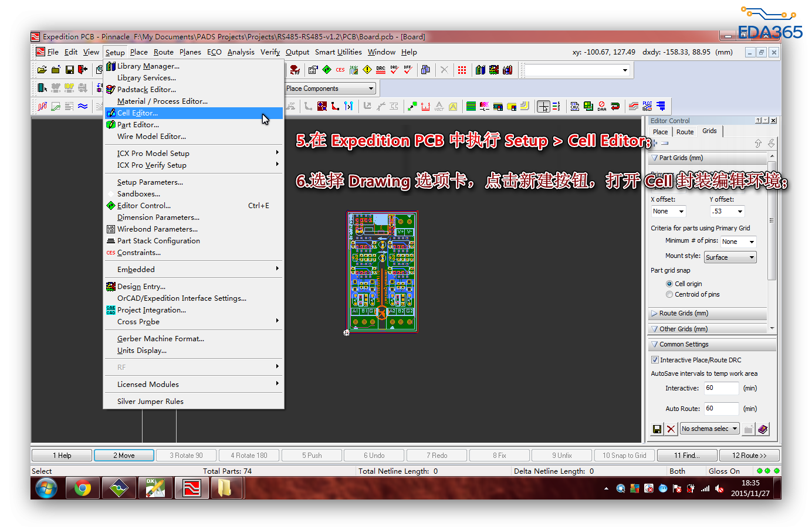Open Editor Control from the Setup menu
Screen dimensions: 812x530
194,206
